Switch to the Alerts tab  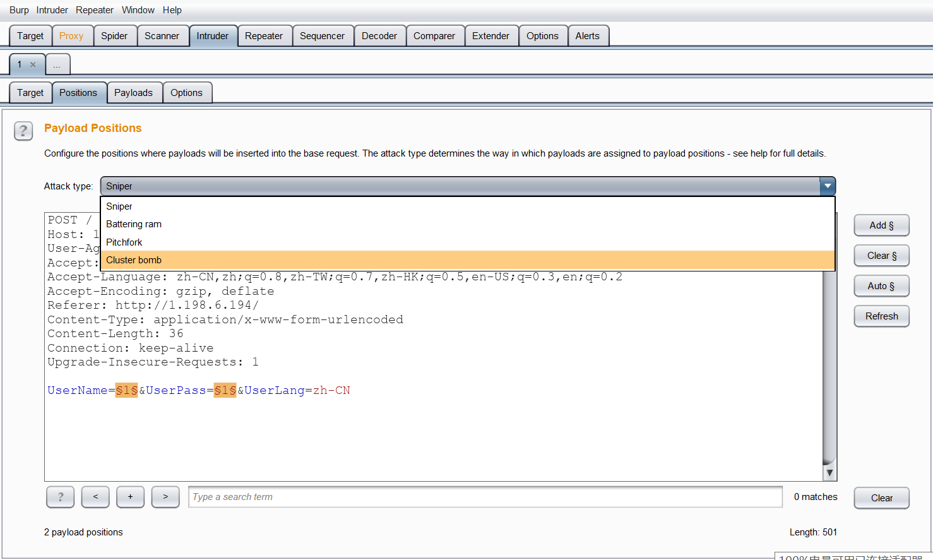pyautogui.click(x=588, y=36)
